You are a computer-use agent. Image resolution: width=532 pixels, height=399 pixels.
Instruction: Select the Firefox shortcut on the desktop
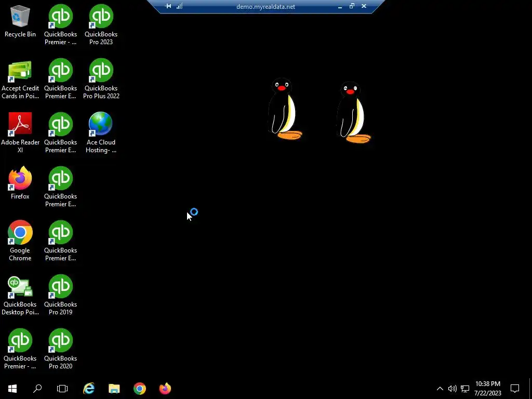click(x=20, y=183)
